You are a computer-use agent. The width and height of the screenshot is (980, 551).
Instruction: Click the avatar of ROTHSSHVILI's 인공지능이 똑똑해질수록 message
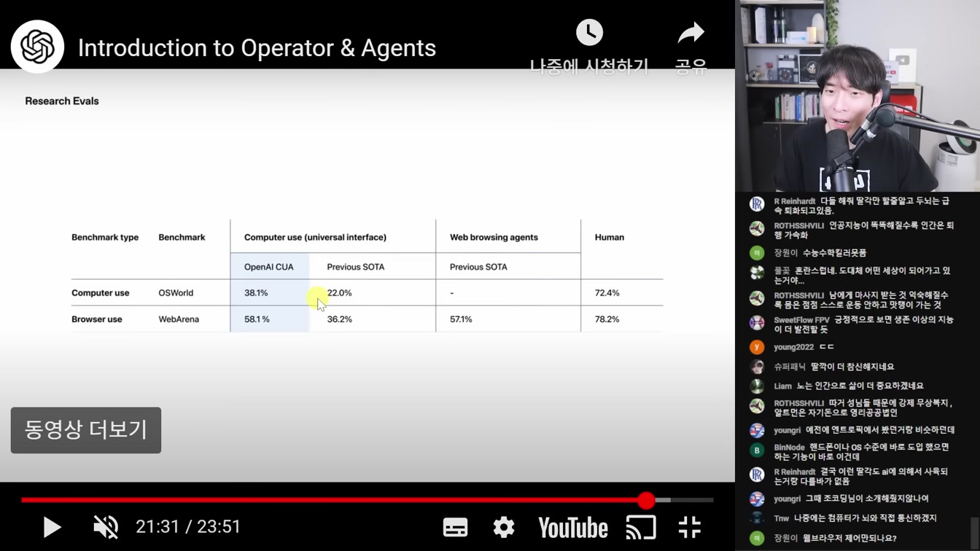click(757, 228)
